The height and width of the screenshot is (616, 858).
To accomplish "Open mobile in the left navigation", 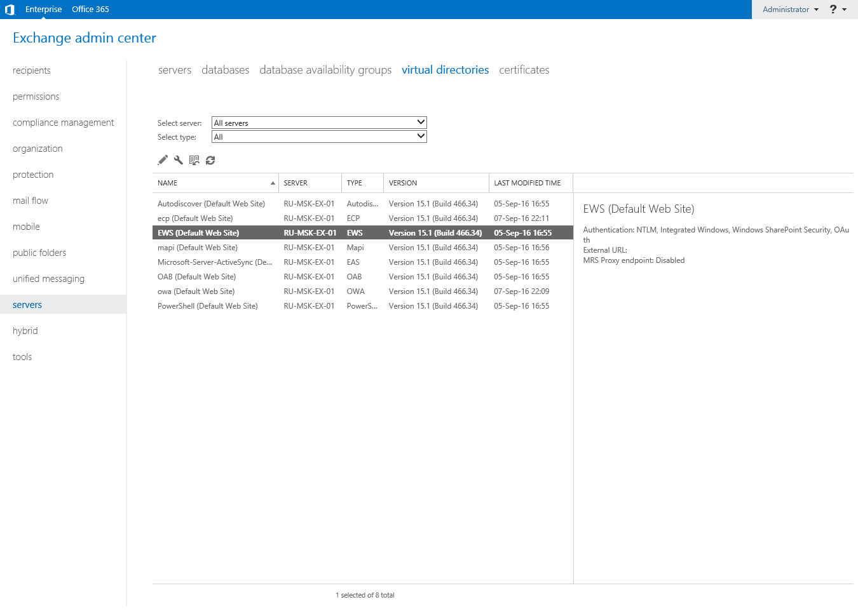I will pyautogui.click(x=27, y=227).
